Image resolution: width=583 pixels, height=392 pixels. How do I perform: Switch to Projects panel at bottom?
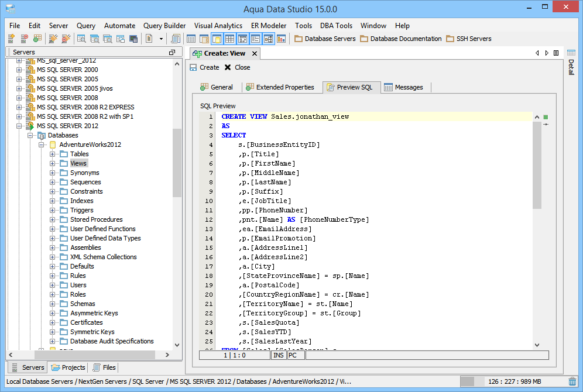tap(68, 367)
